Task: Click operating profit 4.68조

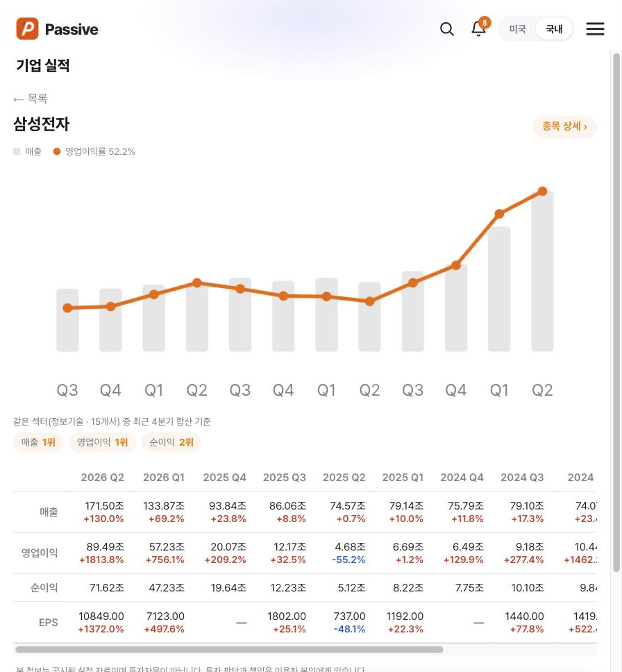Action: 351,547
